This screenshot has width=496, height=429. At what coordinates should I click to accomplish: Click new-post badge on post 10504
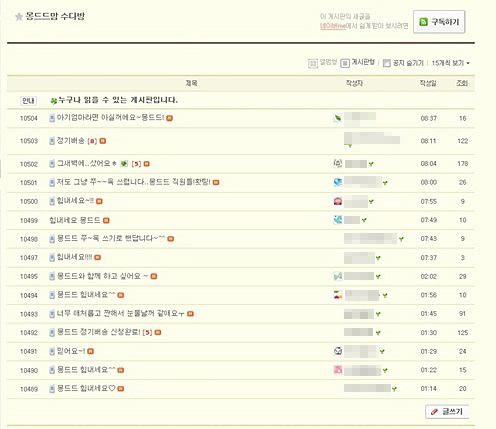(170, 118)
